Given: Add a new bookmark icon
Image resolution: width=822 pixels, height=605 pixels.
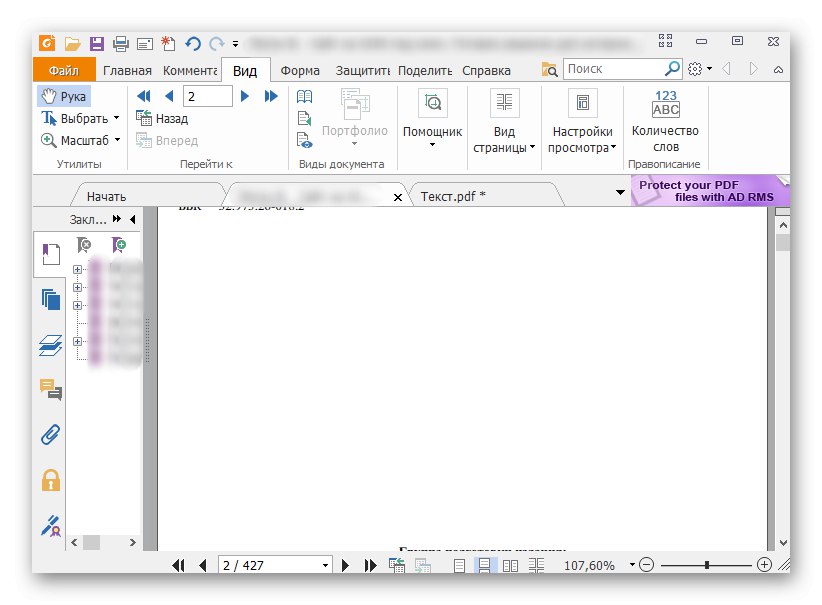Looking at the screenshot, I should pyautogui.click(x=118, y=244).
